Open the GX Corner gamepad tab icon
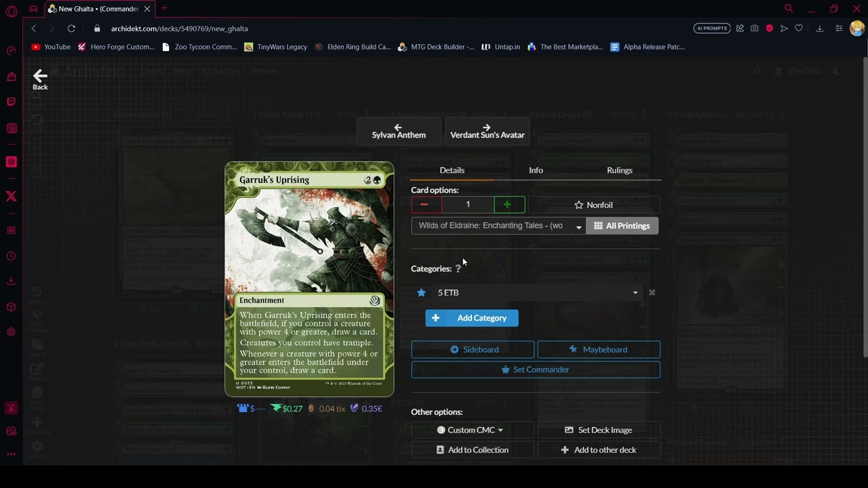Image resolution: width=868 pixels, height=488 pixels. [33, 9]
